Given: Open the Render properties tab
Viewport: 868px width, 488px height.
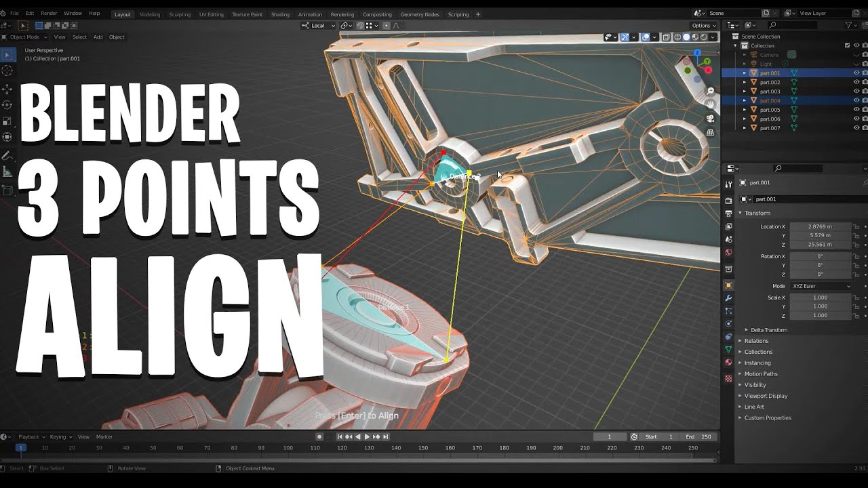Looking at the screenshot, I should [x=728, y=201].
